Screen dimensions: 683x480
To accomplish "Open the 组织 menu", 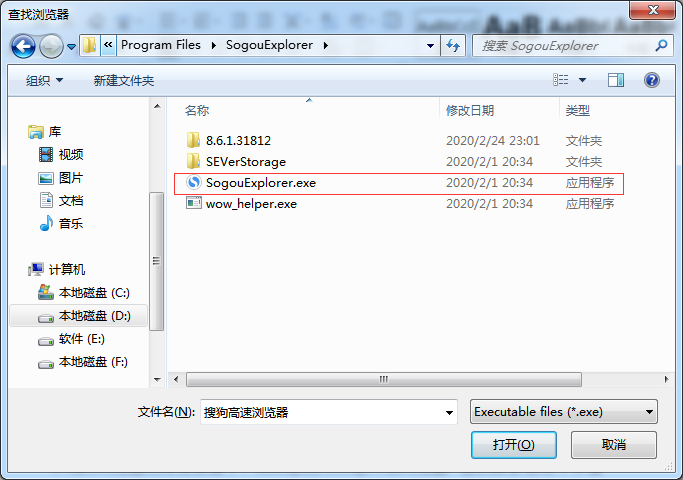I will point(44,81).
